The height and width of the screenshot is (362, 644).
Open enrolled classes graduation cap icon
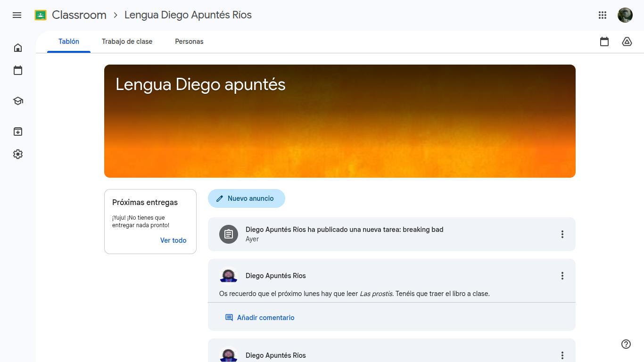point(18,101)
